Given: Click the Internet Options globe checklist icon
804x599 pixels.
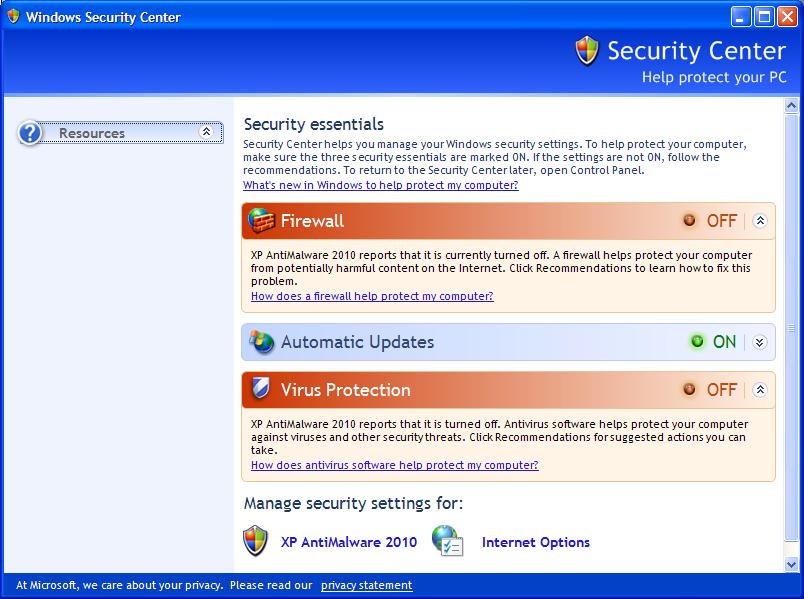Looking at the screenshot, I should pyautogui.click(x=448, y=541).
